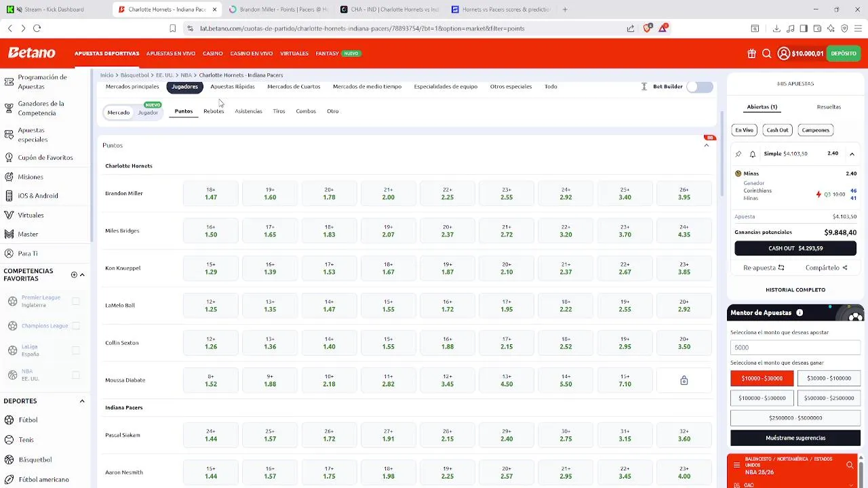Screen dimensions: 868x488
Task: Click the Depósito button
Action: (844, 54)
